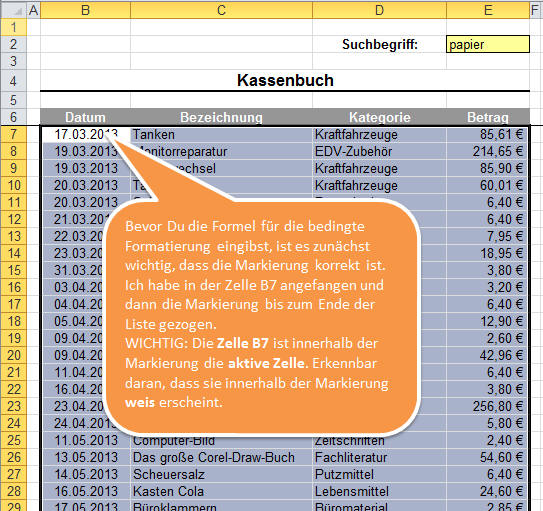Select column A header

tap(34, 10)
